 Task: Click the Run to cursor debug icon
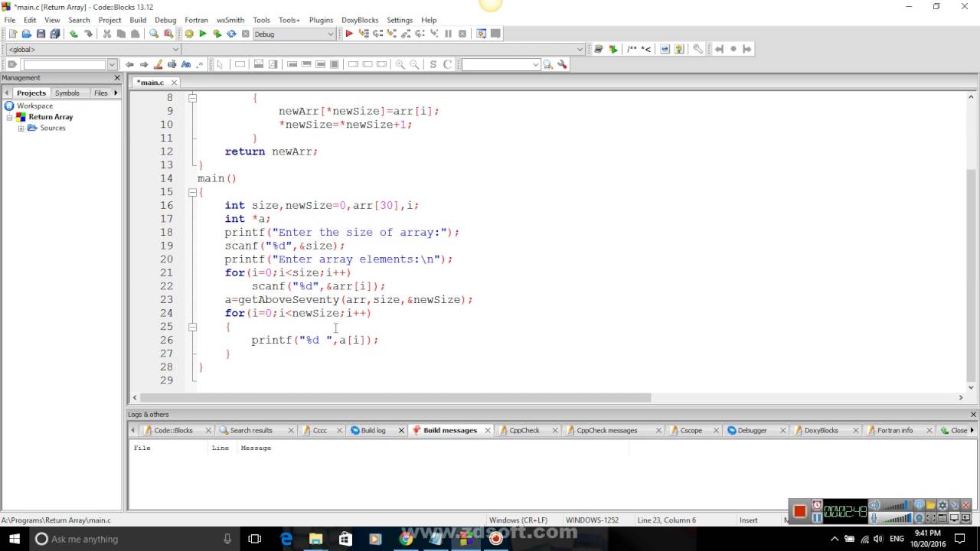pos(364,34)
